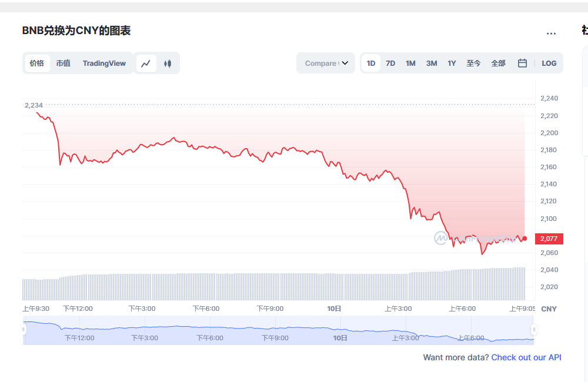Click the 2,234 opening price label
Screen dimensions: 588x382
tap(34, 105)
